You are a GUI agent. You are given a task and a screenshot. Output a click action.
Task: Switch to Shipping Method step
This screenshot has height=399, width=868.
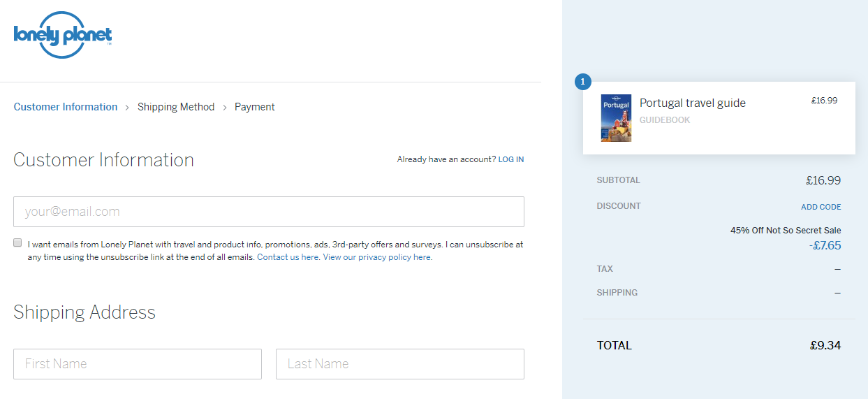tap(176, 107)
